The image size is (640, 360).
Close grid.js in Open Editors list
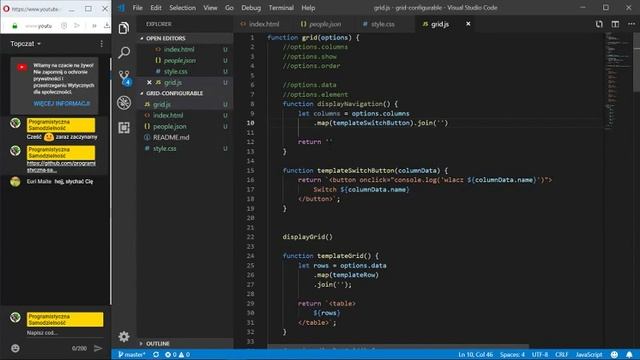(149, 82)
